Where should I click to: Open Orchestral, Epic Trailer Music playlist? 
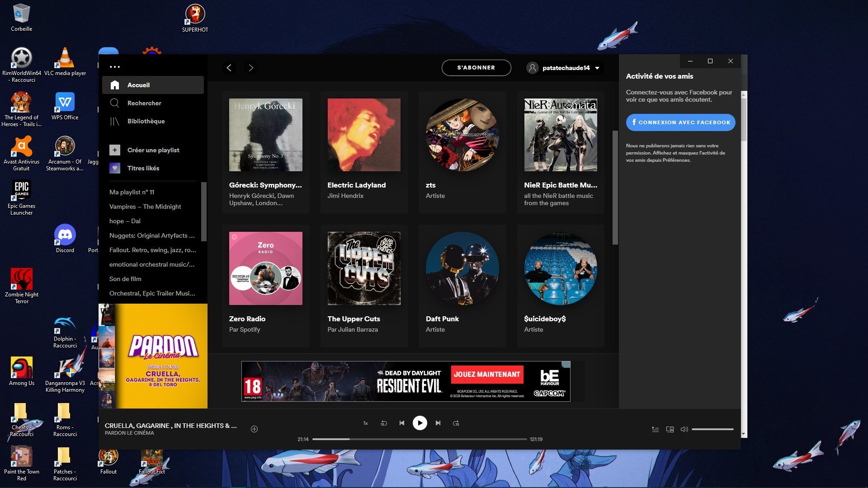tap(152, 293)
